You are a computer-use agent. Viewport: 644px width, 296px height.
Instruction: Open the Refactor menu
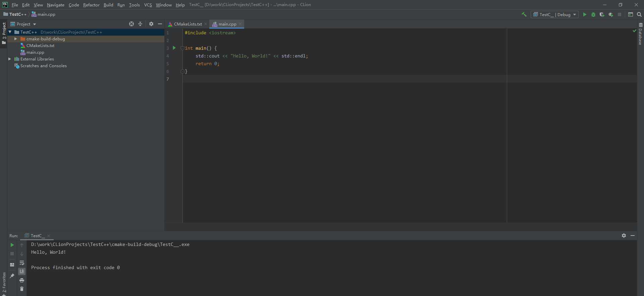91,5
